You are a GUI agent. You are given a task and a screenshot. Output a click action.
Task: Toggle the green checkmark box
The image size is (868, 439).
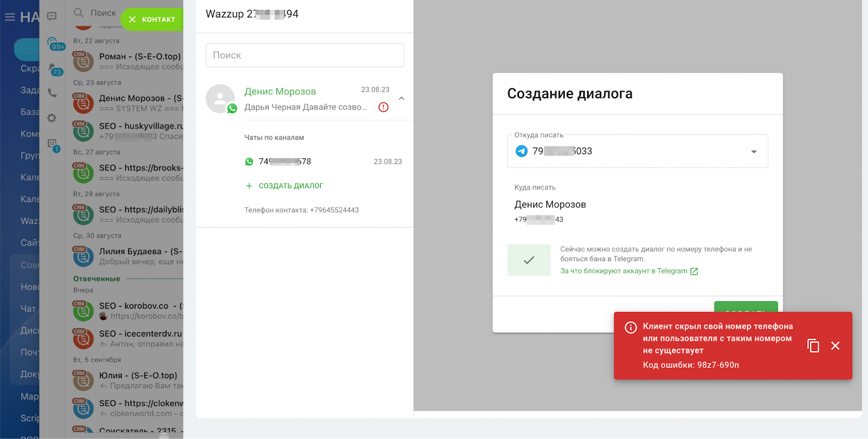tap(528, 260)
